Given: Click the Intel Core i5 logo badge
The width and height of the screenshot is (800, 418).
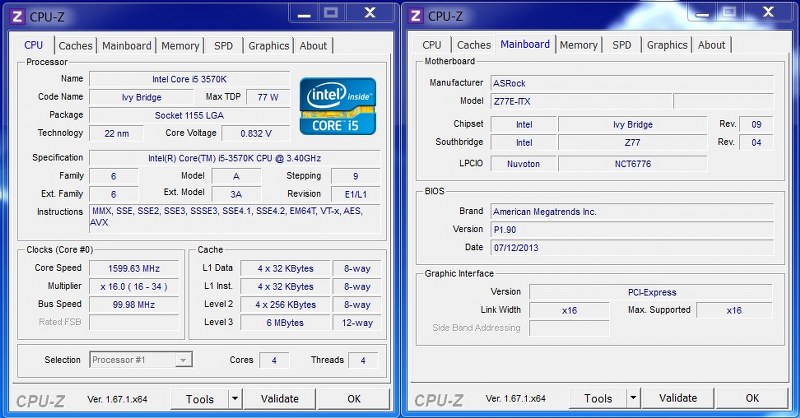Looking at the screenshot, I should click(338, 106).
